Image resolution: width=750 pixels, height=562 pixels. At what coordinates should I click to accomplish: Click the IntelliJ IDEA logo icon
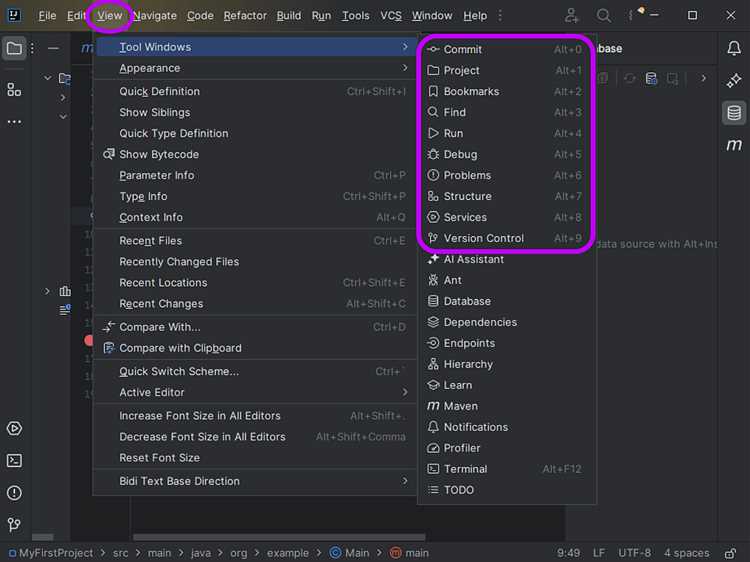point(14,15)
